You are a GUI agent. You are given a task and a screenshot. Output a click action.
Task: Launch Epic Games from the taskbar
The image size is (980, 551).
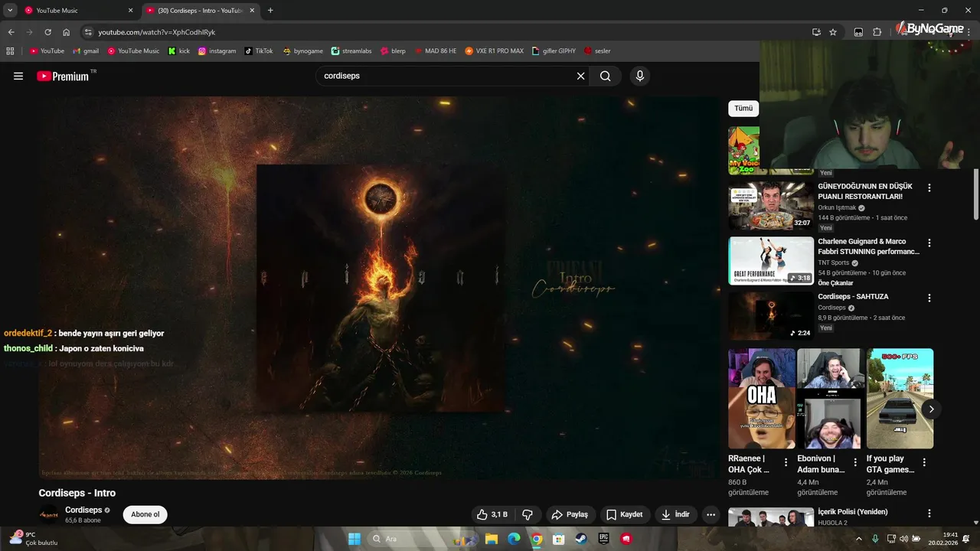pyautogui.click(x=604, y=539)
